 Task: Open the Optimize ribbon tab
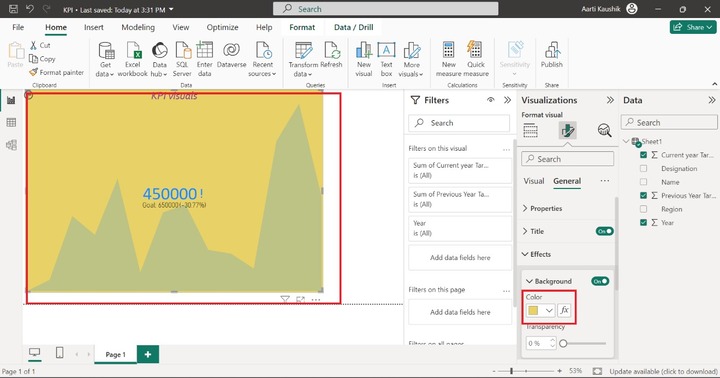click(222, 27)
